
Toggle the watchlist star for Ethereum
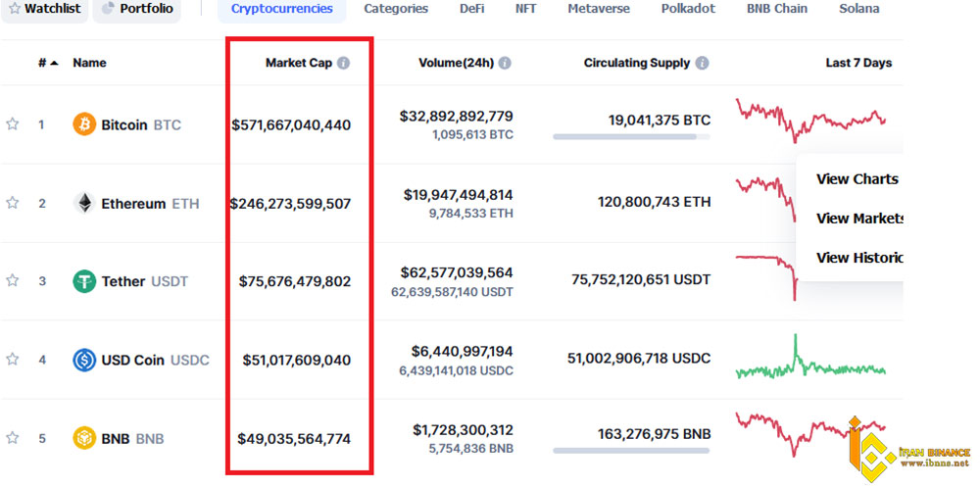coord(13,203)
